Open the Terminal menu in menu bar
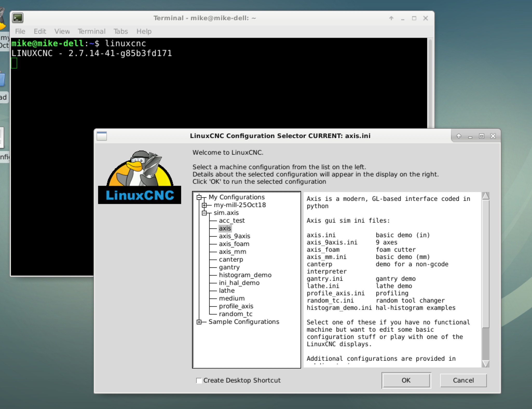This screenshot has height=409, width=532. (x=92, y=31)
